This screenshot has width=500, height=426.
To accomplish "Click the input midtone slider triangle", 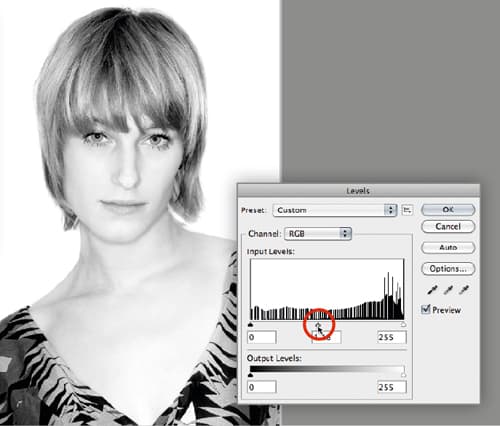I will click(318, 325).
